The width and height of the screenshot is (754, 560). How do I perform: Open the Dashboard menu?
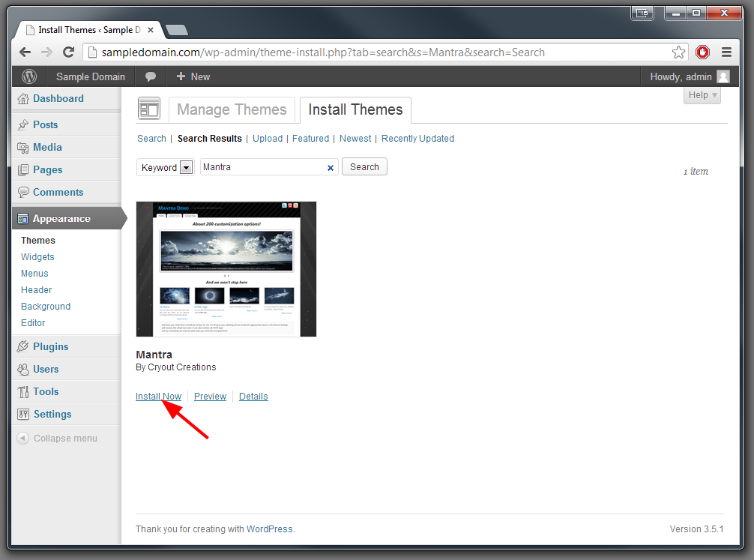pyautogui.click(x=67, y=99)
